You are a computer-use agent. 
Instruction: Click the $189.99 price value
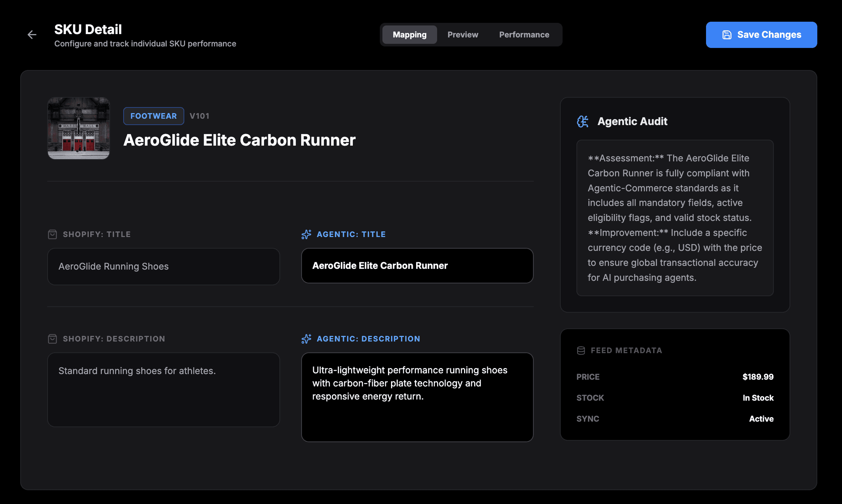[x=758, y=377]
